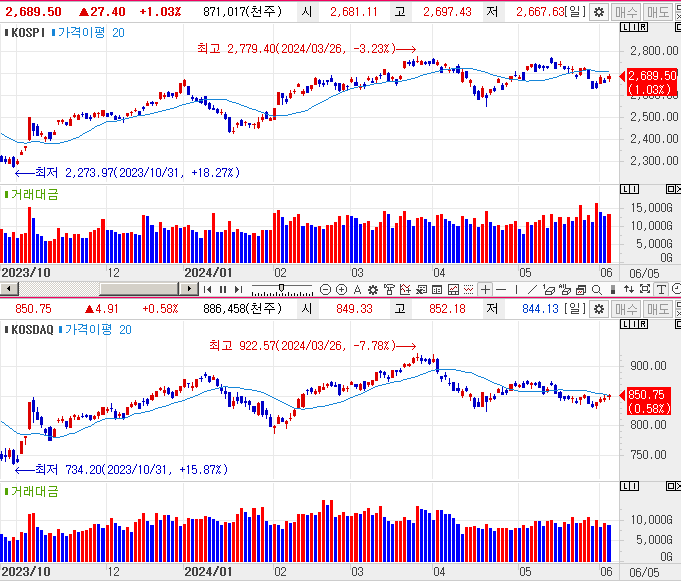Click the KOSPI 거래대금 volume label

[x=34, y=195]
